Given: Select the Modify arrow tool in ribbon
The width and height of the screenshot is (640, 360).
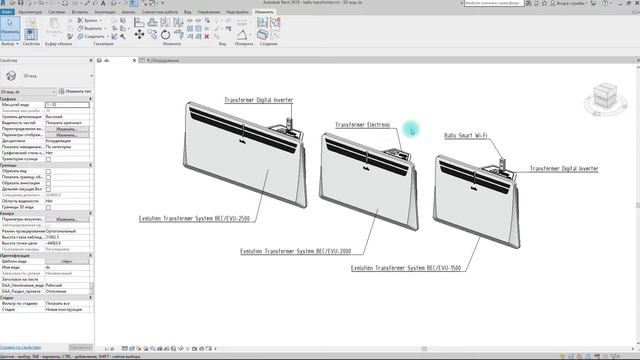Looking at the screenshot, I should point(10,28).
